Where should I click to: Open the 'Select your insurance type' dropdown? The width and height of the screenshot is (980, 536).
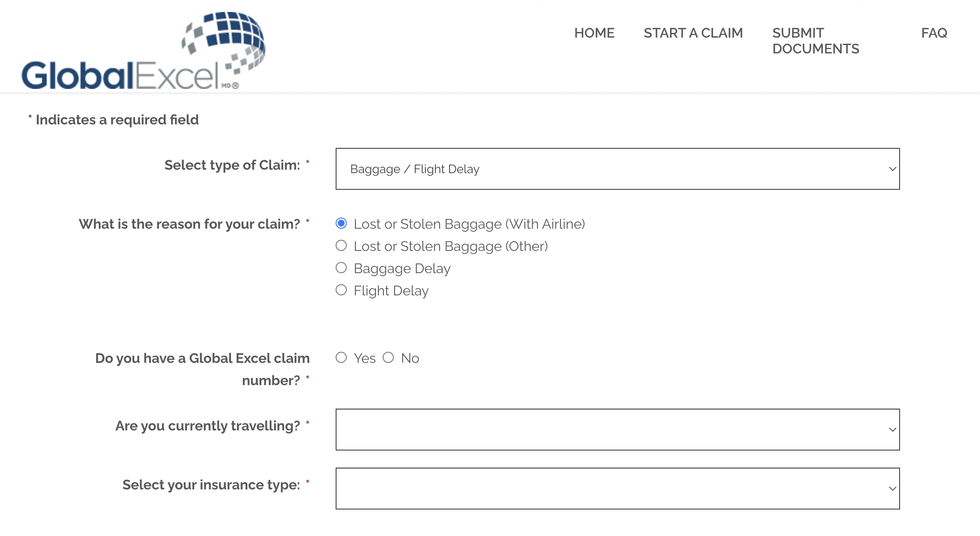coord(617,489)
